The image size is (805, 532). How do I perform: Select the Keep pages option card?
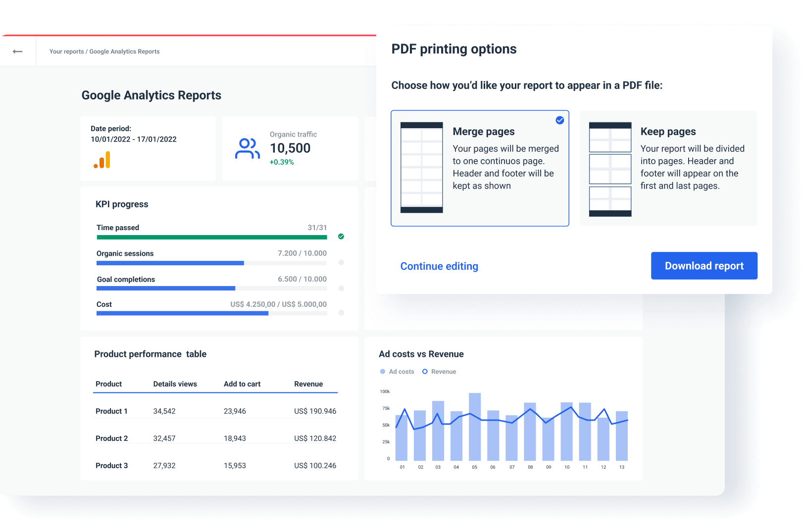[x=668, y=168]
